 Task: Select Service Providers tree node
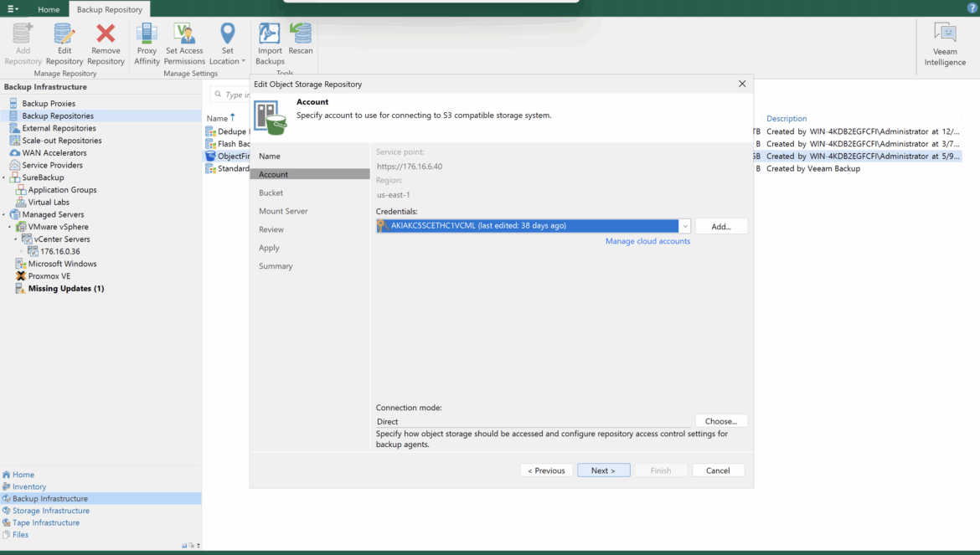(53, 166)
